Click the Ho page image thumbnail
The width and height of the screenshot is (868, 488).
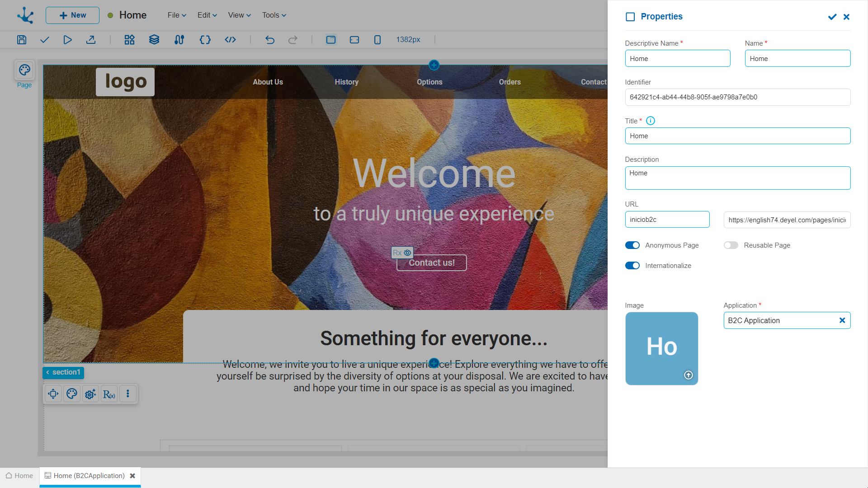click(x=661, y=348)
